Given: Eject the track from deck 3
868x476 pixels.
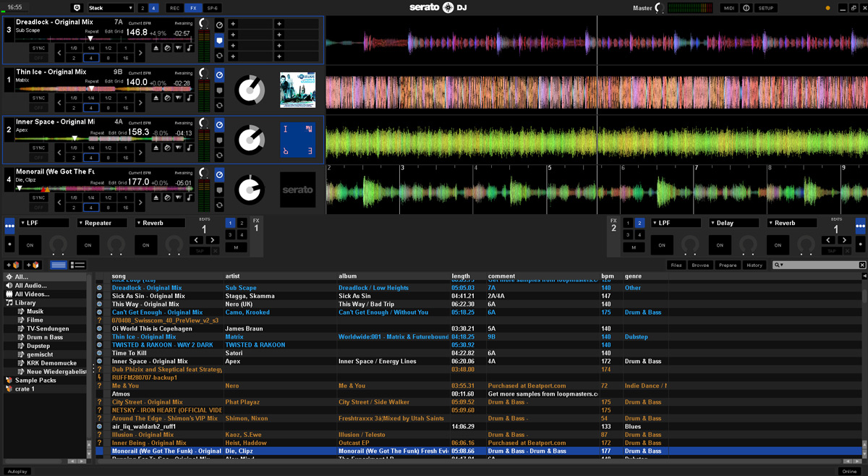Looking at the screenshot, I should [x=156, y=48].
